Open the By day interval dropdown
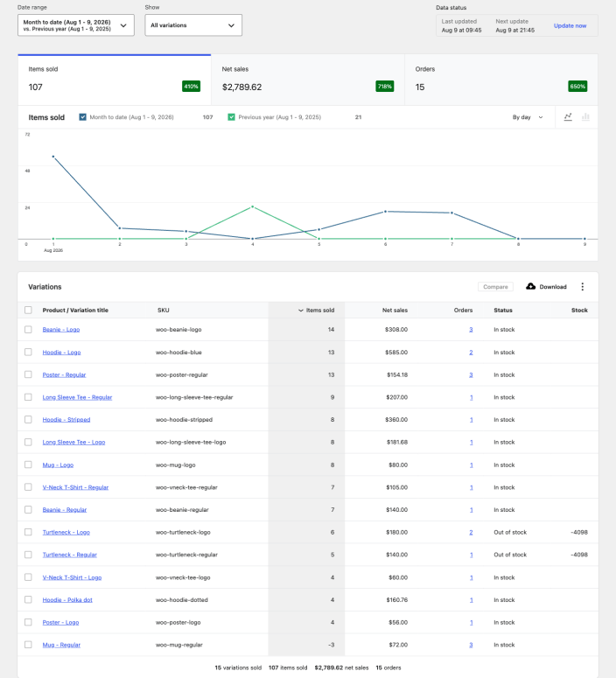616x678 pixels. pyautogui.click(x=528, y=117)
